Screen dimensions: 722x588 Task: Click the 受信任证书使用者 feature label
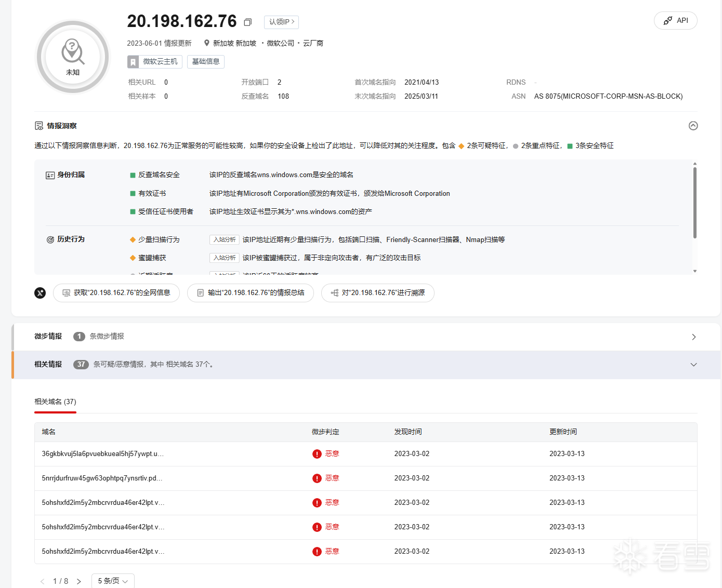(x=166, y=212)
